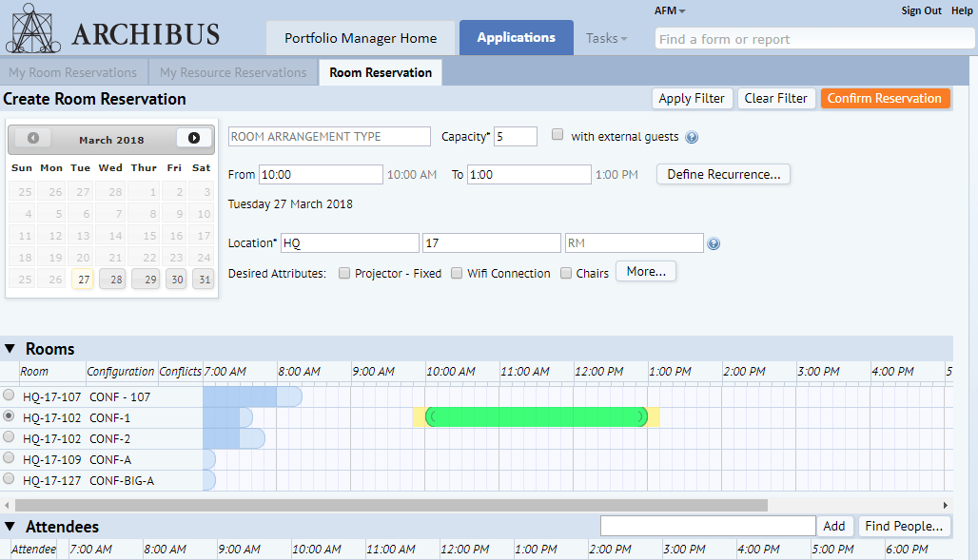Collapse the Attendees section
This screenshot has width=978, height=560.
tap(10, 527)
